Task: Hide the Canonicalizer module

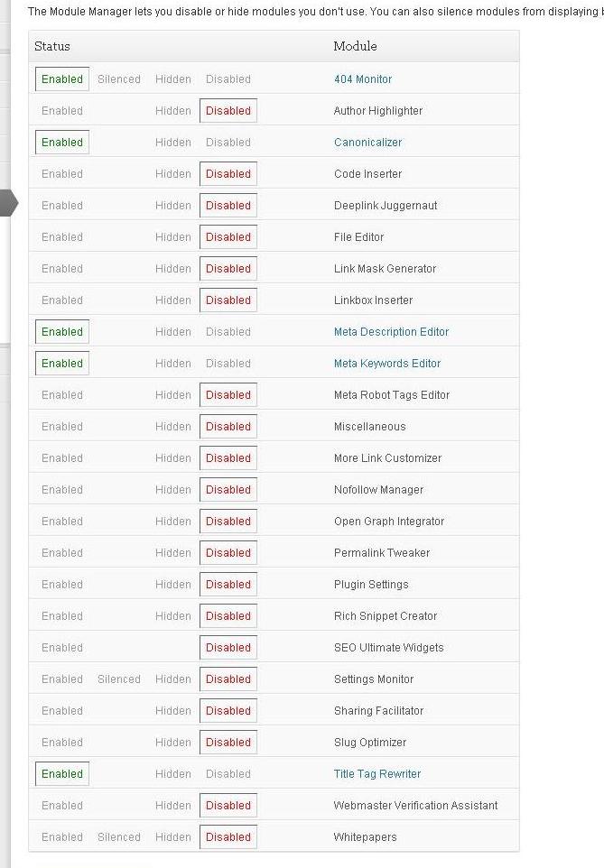Action: (172, 143)
